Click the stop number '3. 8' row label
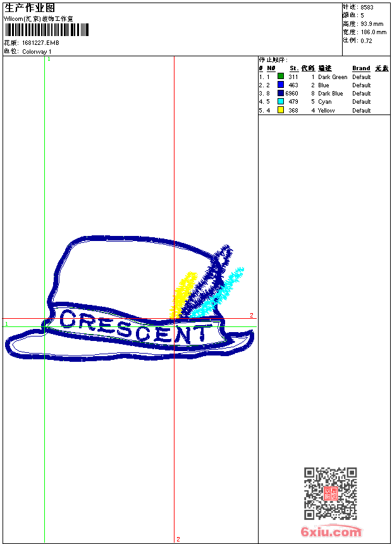392x544 pixels. (264, 94)
